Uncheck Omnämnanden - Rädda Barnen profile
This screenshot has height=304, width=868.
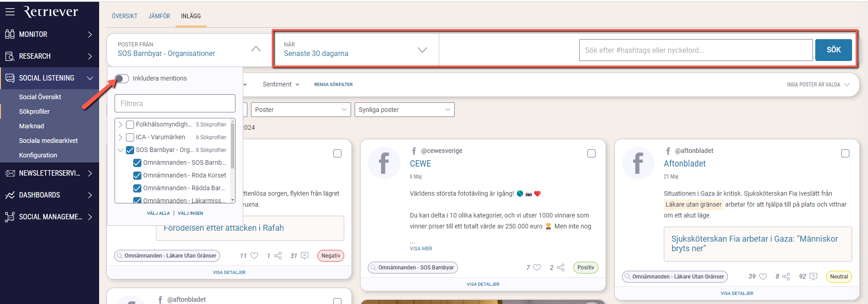tap(137, 188)
